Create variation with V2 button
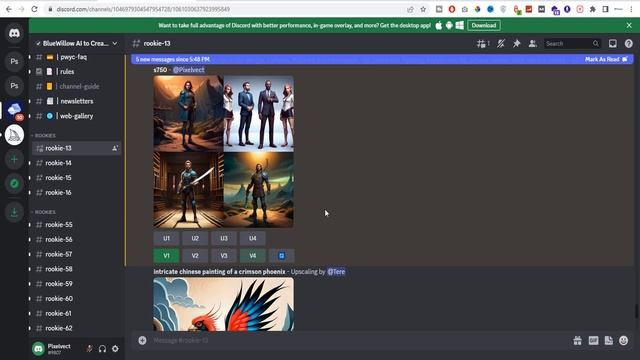Viewport: 640px width, 360px height. [195, 256]
